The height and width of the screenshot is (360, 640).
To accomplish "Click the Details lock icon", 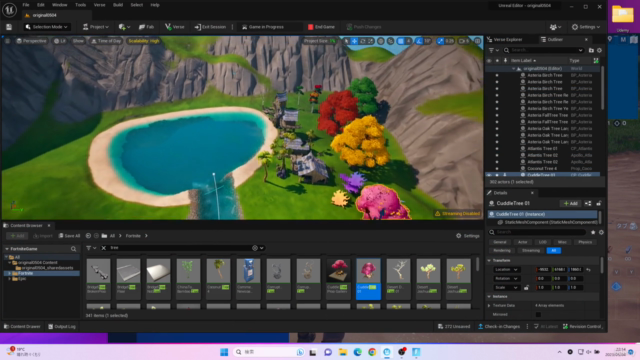I will tap(599, 203).
